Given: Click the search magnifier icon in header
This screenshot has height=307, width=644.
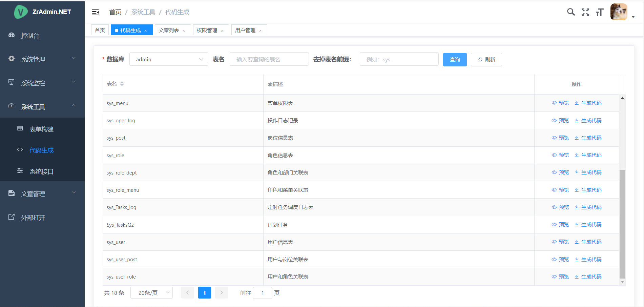Looking at the screenshot, I should click(571, 12).
